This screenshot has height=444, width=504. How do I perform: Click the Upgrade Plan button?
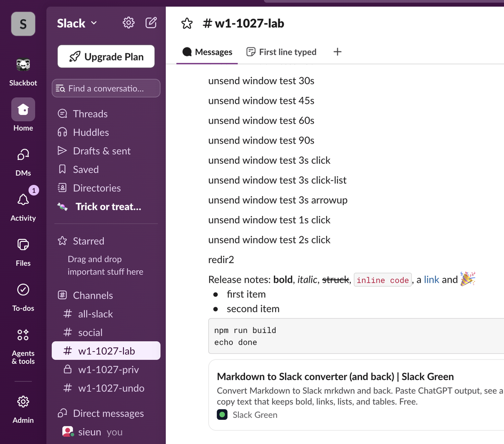pos(106,56)
